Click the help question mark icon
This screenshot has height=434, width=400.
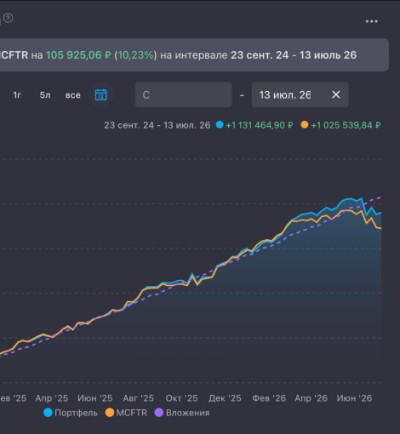click(x=8, y=18)
